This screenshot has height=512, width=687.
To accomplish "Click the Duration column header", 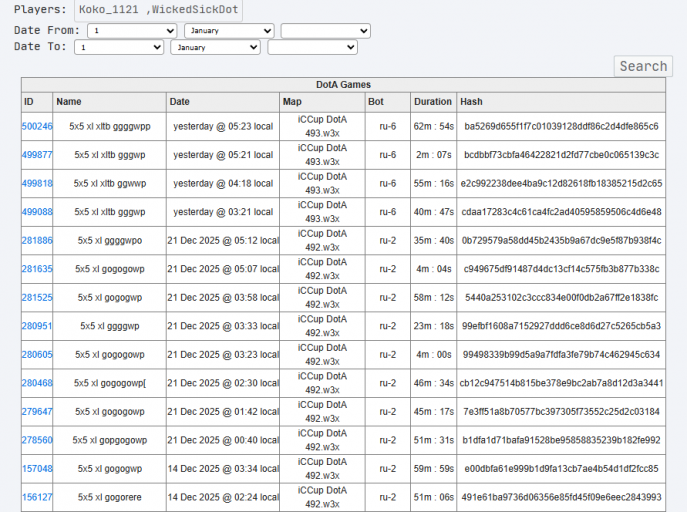I will point(433,102).
